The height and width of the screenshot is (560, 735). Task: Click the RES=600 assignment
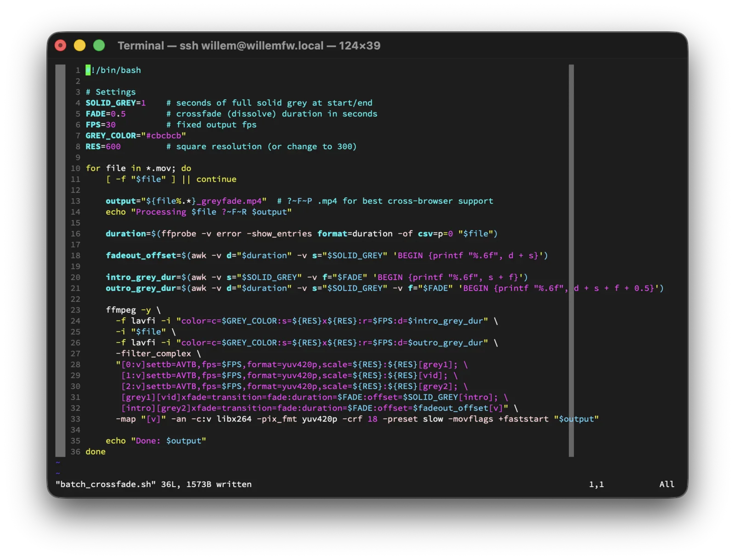(x=103, y=146)
